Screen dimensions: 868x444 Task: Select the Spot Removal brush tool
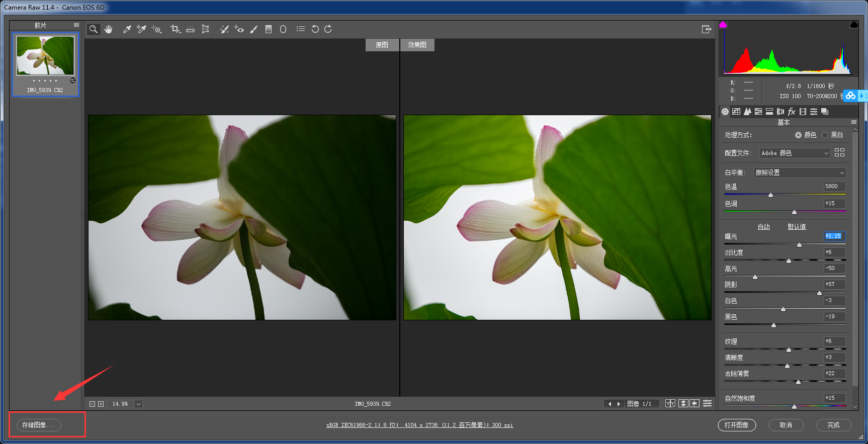pos(224,29)
